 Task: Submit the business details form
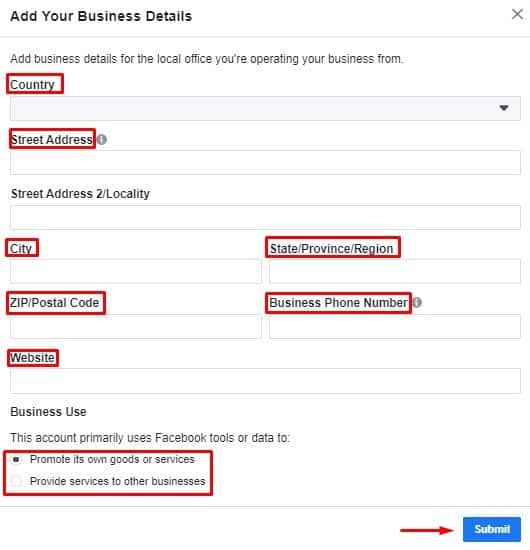coord(491,529)
